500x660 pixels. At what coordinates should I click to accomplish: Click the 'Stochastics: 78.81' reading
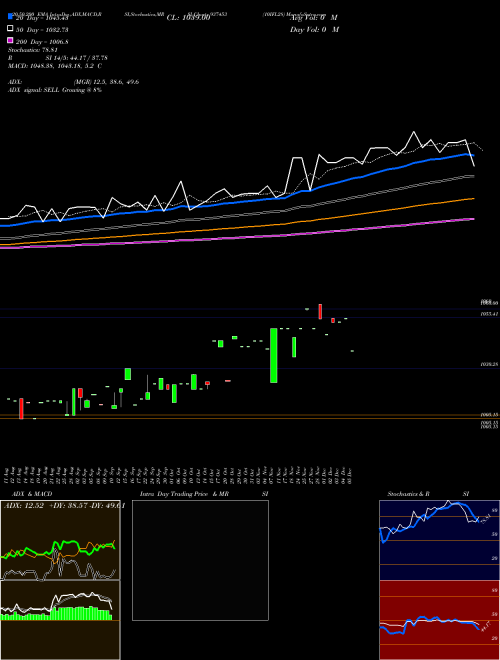tap(32, 50)
